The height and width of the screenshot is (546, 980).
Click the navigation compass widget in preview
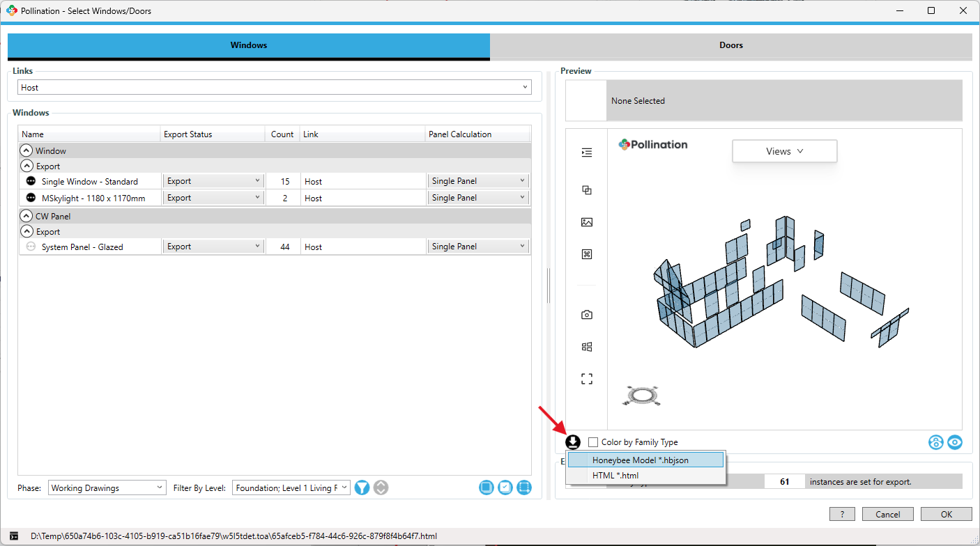[x=640, y=396]
